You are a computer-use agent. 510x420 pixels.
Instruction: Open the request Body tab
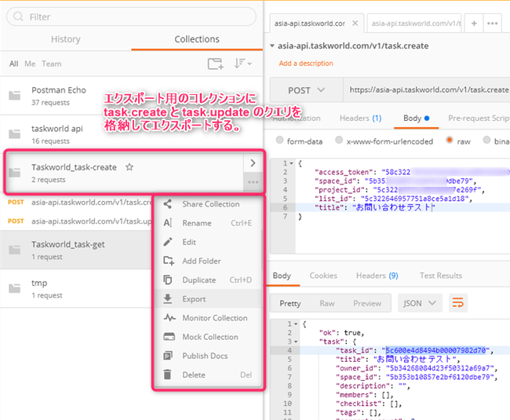pos(417,118)
